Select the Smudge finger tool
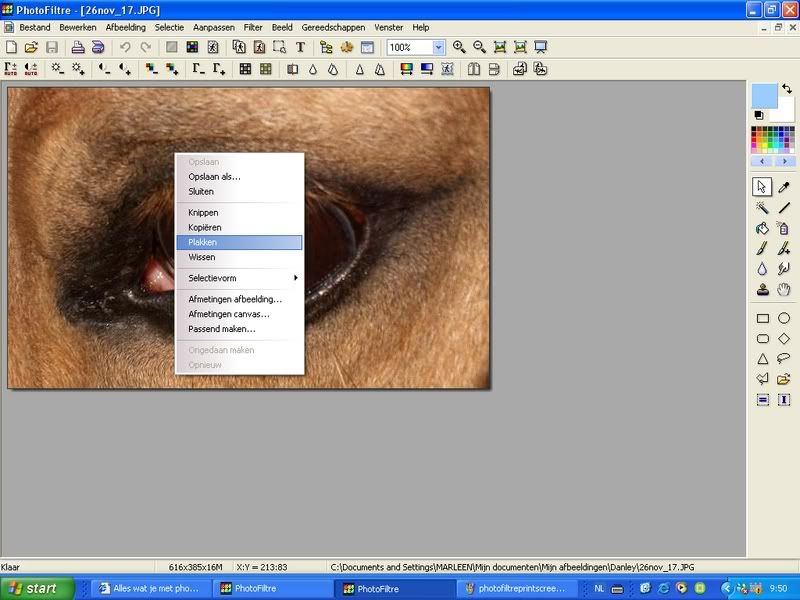 click(x=784, y=269)
